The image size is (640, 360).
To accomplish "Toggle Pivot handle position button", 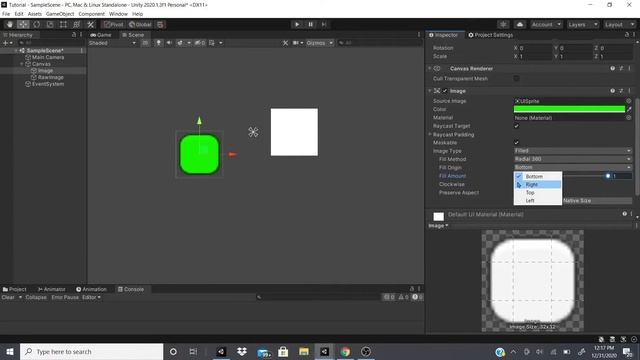I will tap(113, 24).
